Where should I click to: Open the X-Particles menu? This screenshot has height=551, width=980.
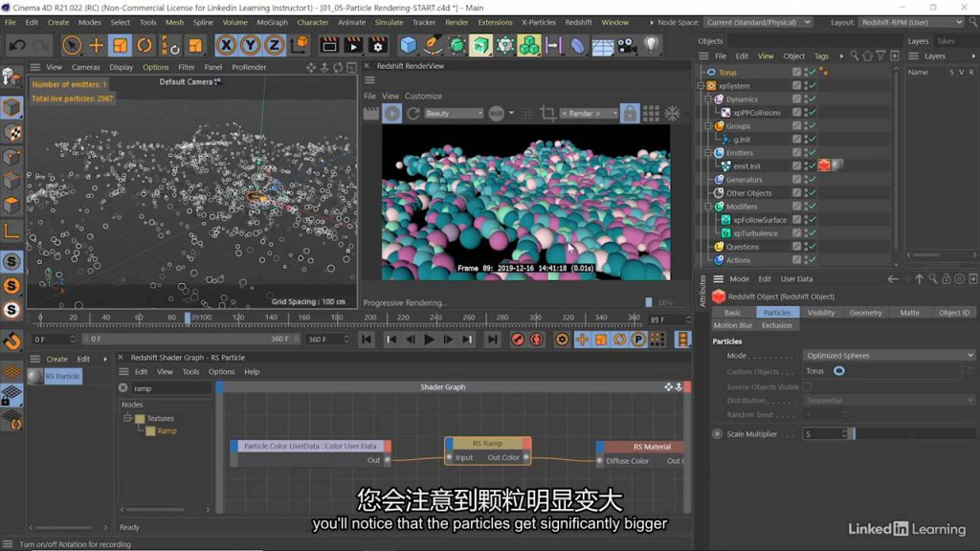tap(538, 23)
